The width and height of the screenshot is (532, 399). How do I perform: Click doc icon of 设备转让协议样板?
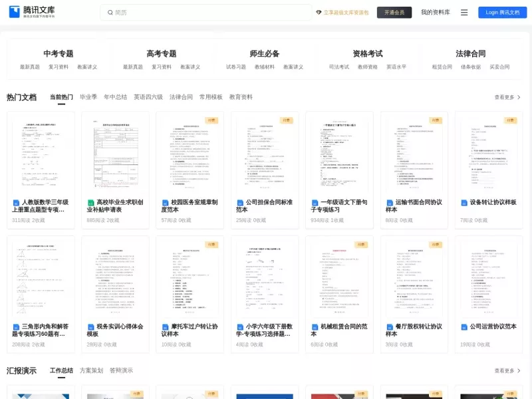point(464,203)
